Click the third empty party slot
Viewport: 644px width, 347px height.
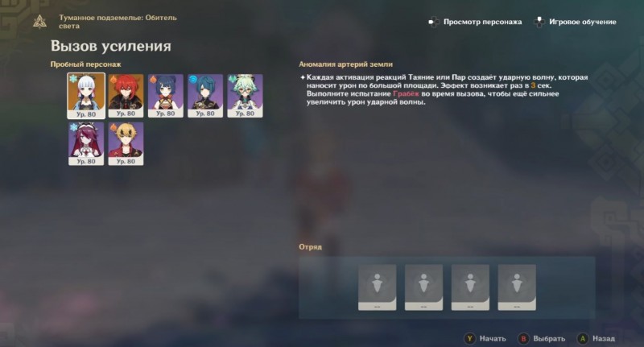coord(470,287)
